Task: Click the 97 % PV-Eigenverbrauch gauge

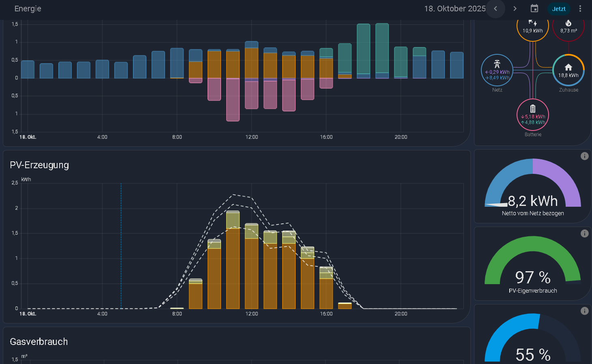Action: 533,263
